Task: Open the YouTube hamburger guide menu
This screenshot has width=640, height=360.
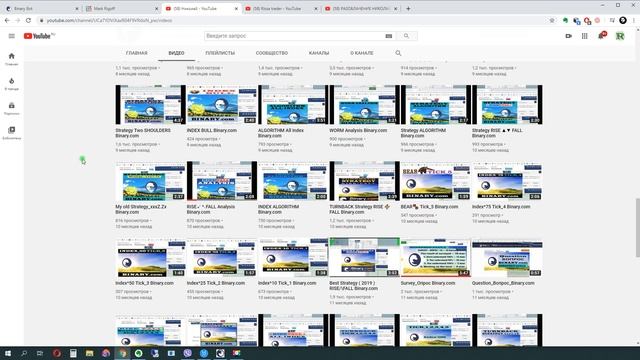Action: [x=11, y=36]
